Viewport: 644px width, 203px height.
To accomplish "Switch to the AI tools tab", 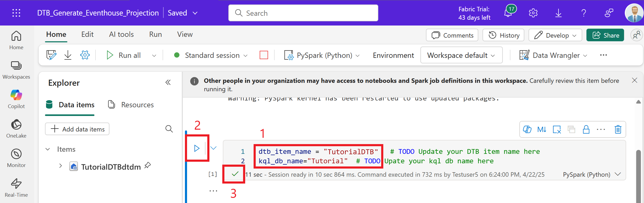I will tap(121, 34).
